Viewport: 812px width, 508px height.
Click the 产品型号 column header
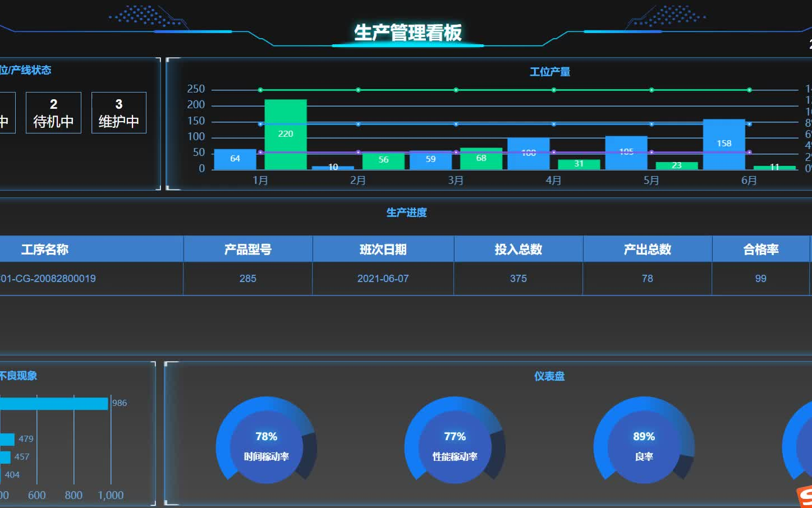[248, 250]
